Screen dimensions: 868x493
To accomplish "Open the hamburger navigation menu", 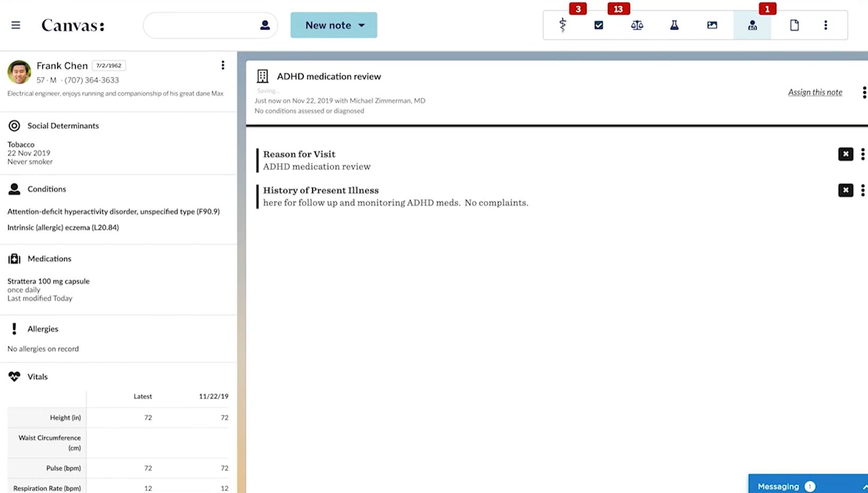I will click(15, 25).
